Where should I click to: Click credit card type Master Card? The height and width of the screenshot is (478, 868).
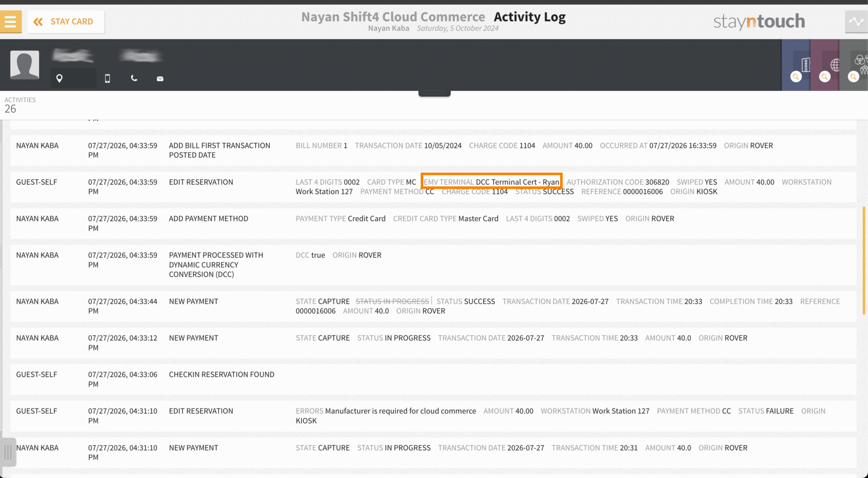(x=478, y=219)
